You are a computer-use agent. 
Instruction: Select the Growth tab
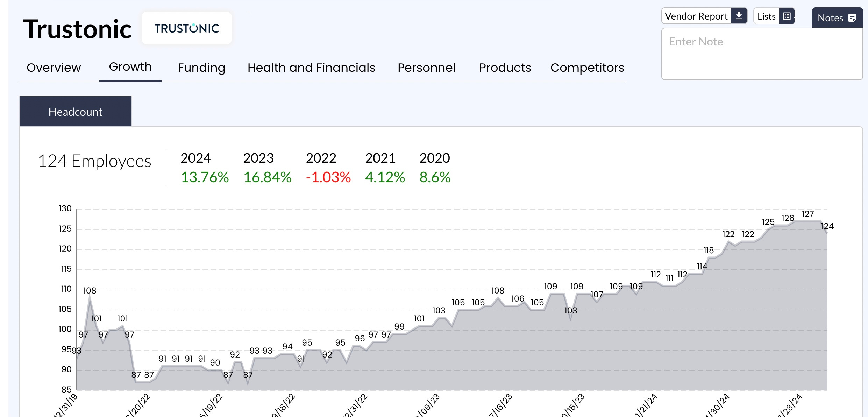coord(130,66)
